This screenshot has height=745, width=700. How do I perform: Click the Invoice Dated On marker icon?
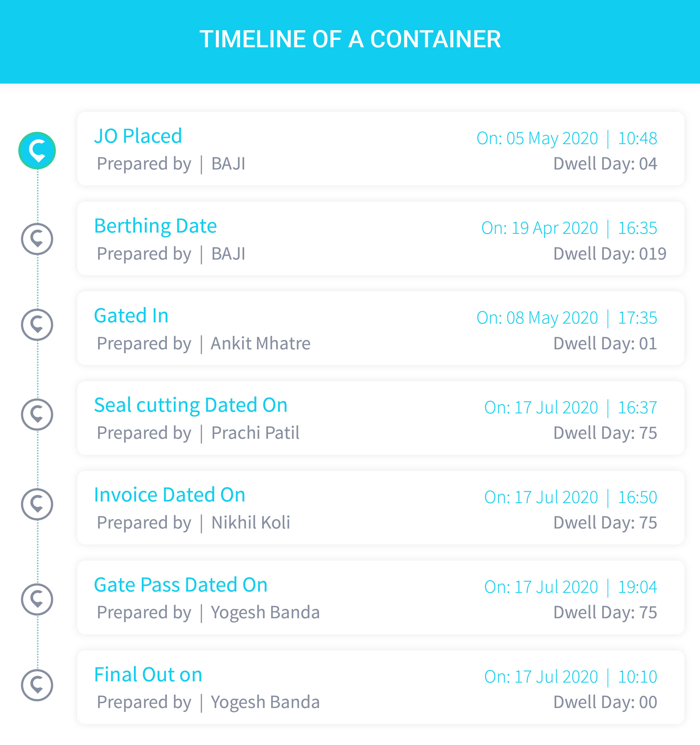point(37,504)
